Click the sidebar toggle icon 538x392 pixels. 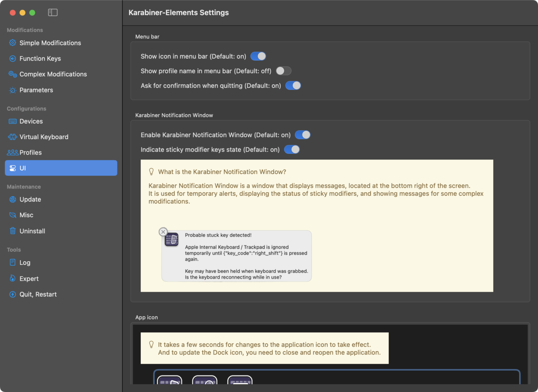pyautogui.click(x=53, y=13)
